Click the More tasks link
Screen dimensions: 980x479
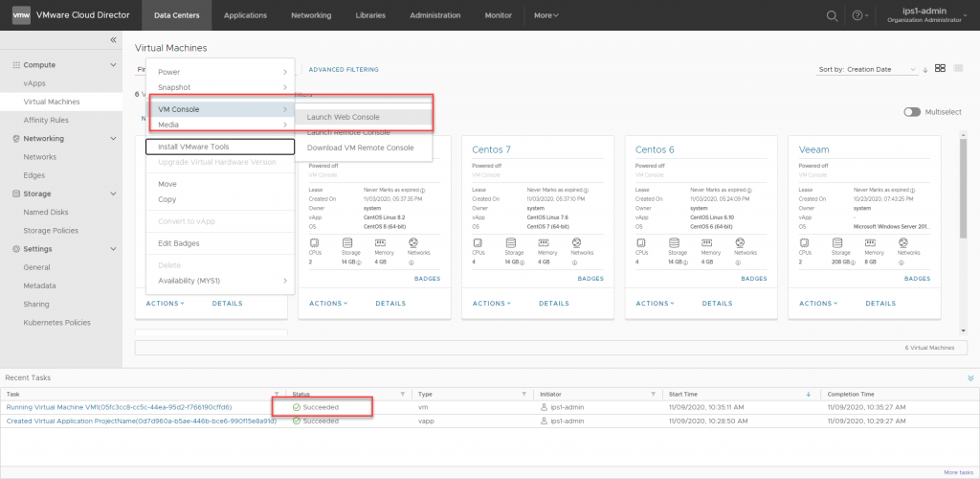click(957, 472)
